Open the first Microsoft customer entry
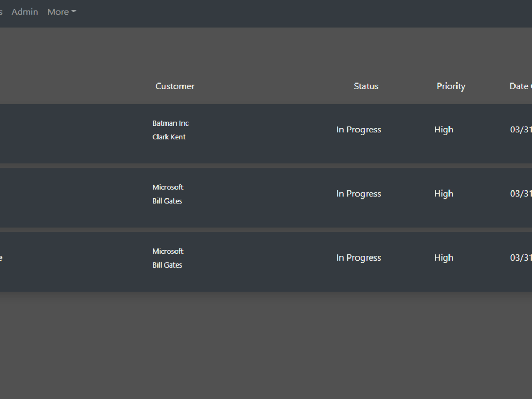532x399 pixels. tap(168, 187)
